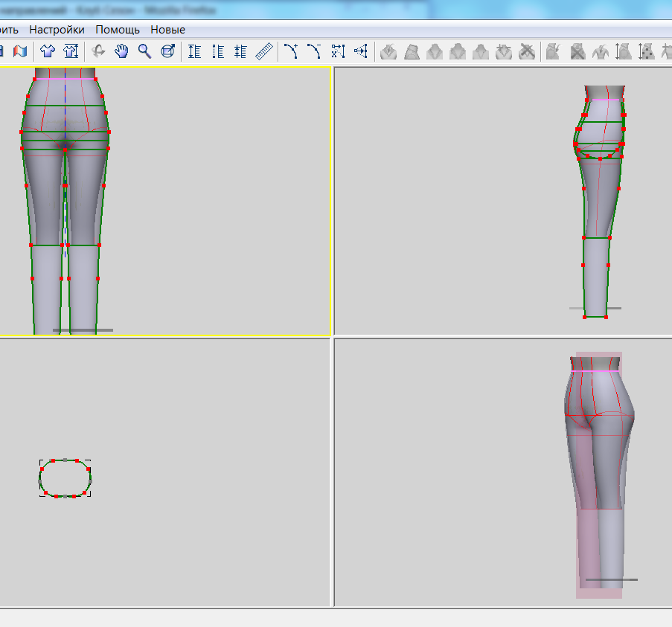Select the rotate view tool
This screenshot has height=627, width=672.
click(98, 51)
